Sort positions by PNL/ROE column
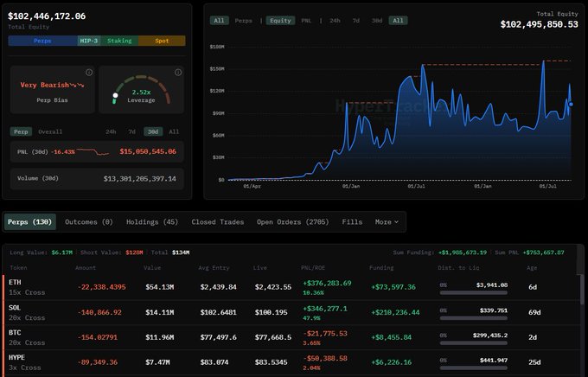588x377 pixels. 313,267
